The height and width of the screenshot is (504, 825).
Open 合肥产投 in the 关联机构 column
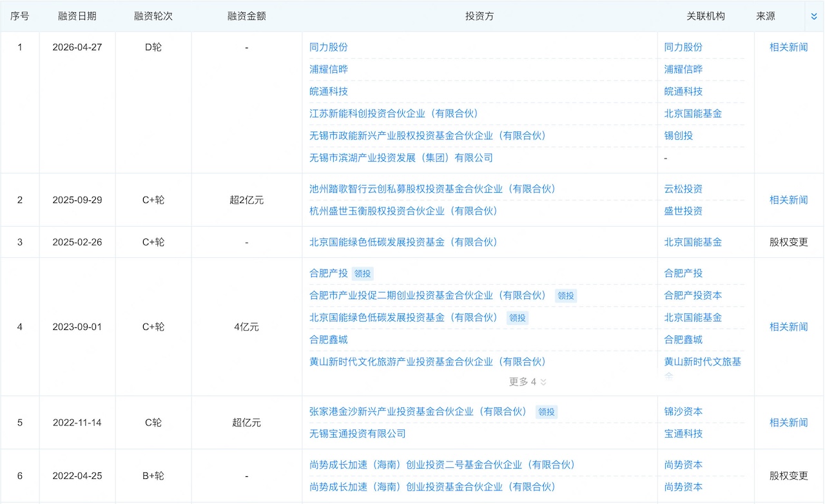684,273
